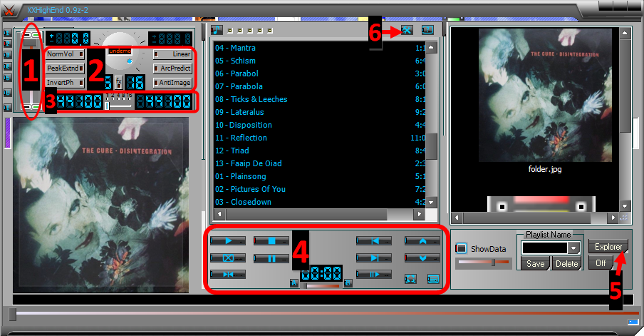This screenshot has width=644, height=336.
Task: Click the B marker button
Action: [x=348, y=283]
